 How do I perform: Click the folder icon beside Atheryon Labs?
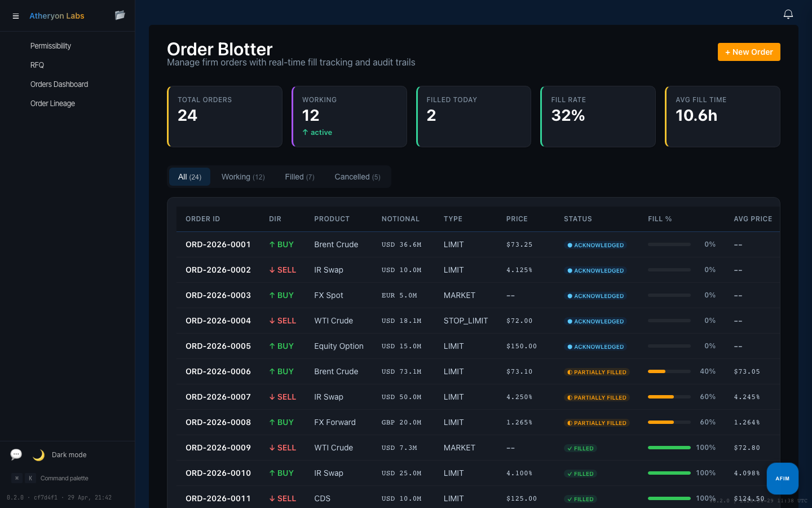click(x=120, y=15)
